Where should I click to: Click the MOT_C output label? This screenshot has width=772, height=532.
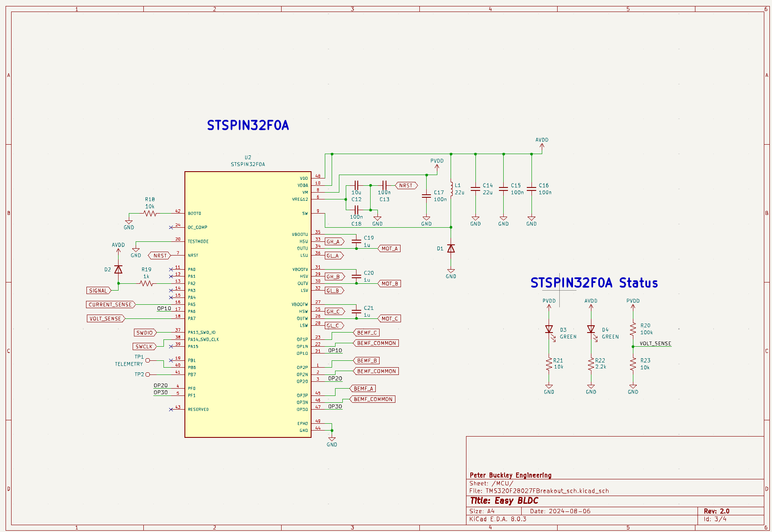tap(389, 318)
